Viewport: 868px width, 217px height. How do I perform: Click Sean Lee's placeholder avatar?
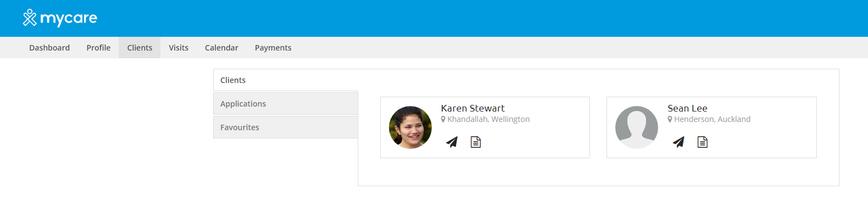[x=637, y=127]
